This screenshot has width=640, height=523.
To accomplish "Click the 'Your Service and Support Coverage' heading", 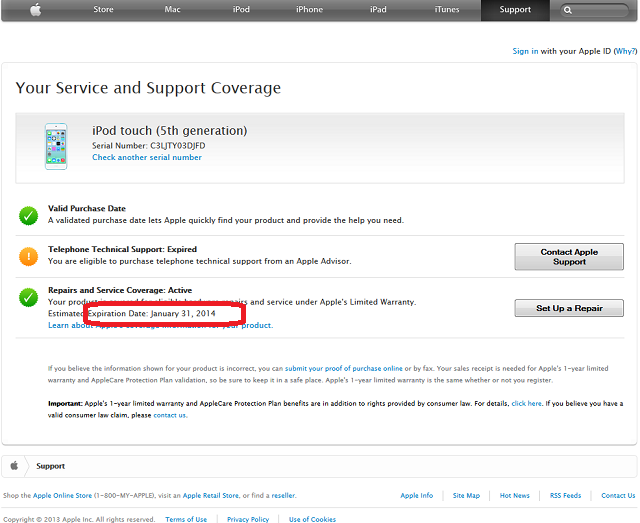I will pyautogui.click(x=148, y=88).
